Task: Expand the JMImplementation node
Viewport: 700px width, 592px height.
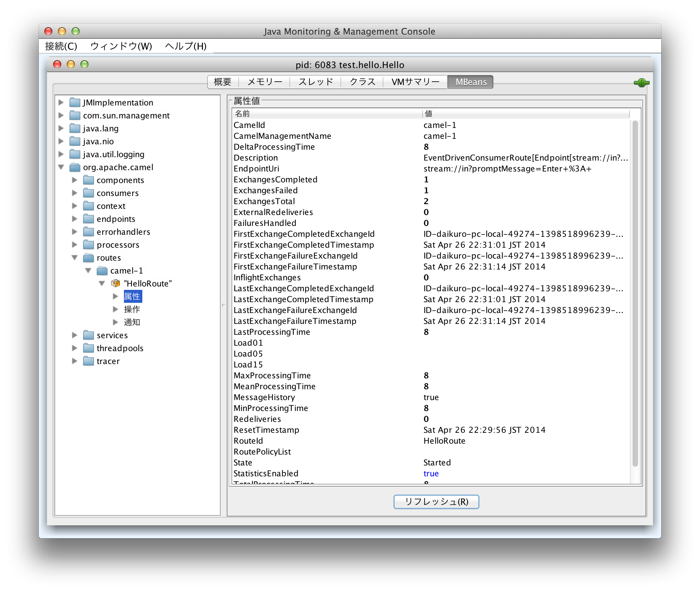Action: pyautogui.click(x=61, y=102)
